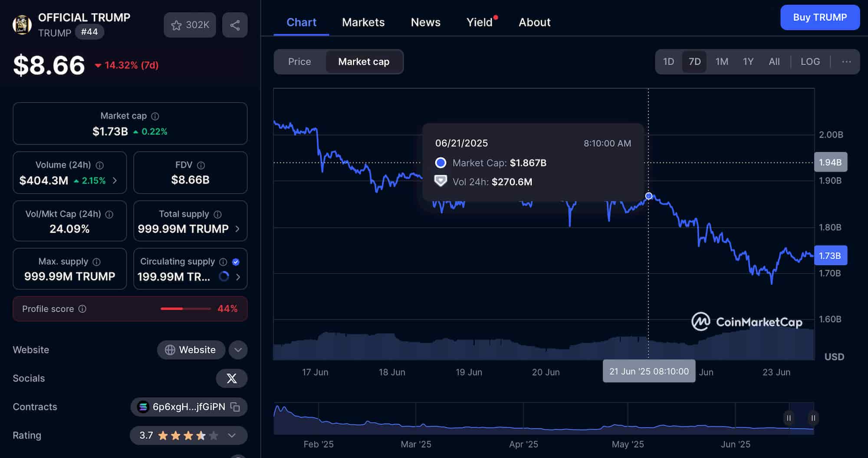Copy the contract address with copy icon
This screenshot has height=458, width=868.
(235, 407)
